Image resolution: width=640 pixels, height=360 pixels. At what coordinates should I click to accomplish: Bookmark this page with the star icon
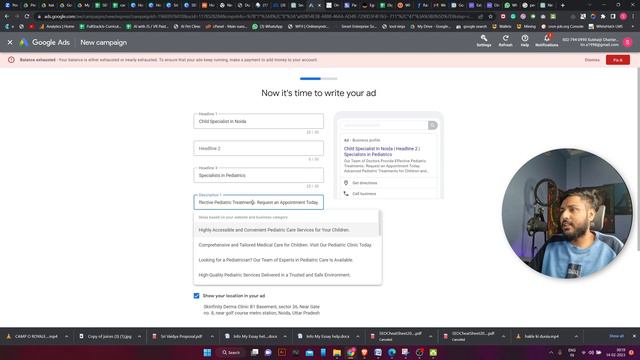pos(491,16)
